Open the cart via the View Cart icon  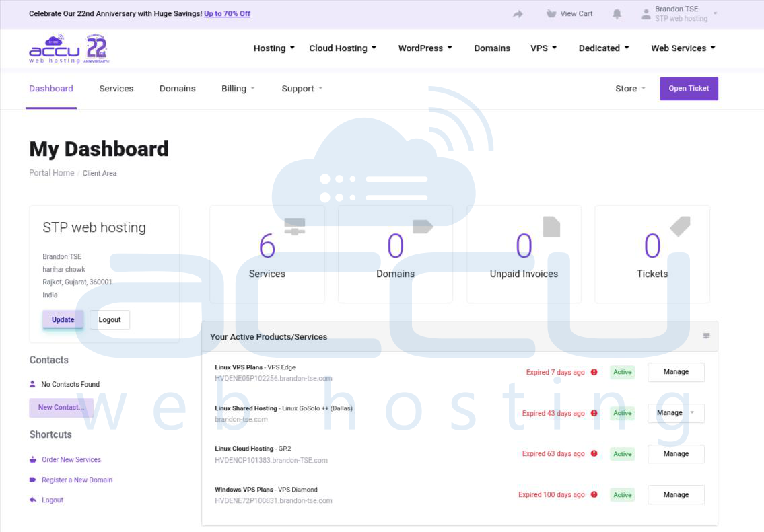(550, 13)
